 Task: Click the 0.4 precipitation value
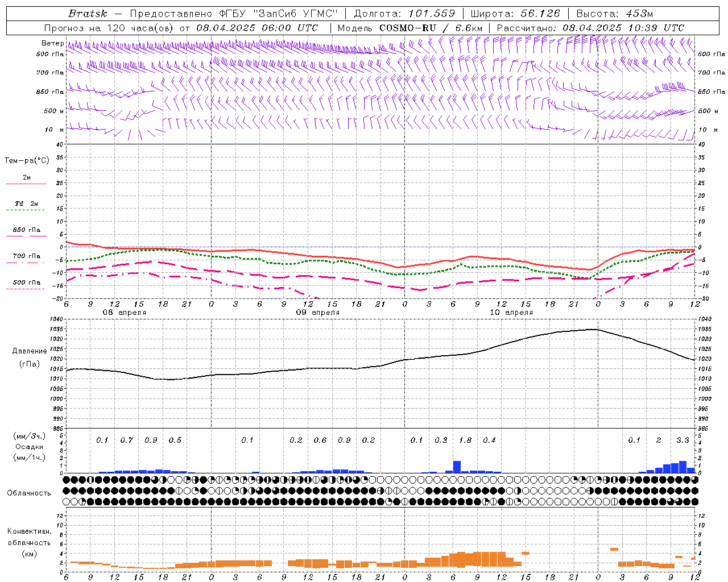[489, 440]
